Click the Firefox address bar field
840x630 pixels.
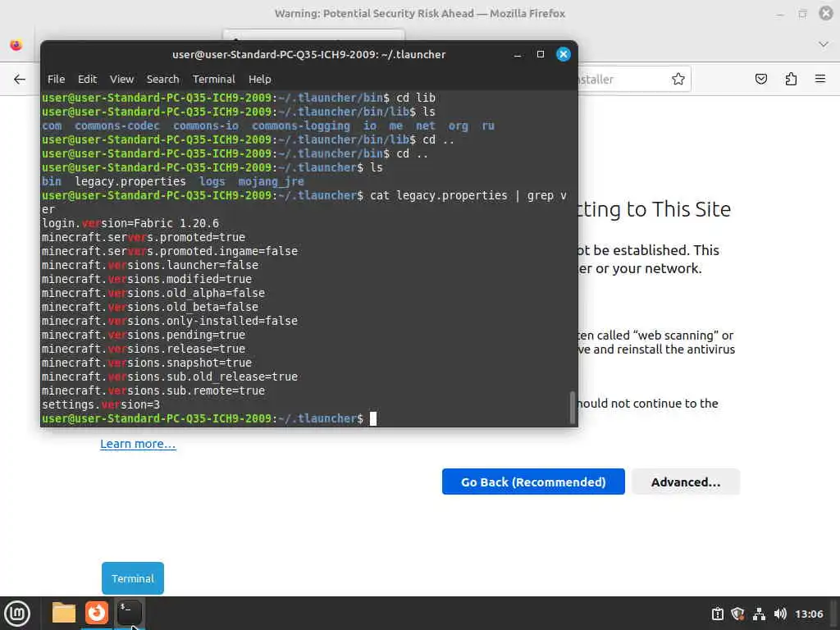pyautogui.click(x=622, y=80)
